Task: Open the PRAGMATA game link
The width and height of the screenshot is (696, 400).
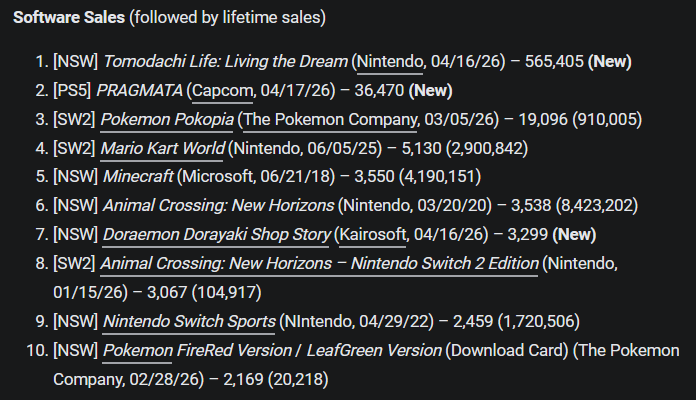Action: tap(140, 91)
